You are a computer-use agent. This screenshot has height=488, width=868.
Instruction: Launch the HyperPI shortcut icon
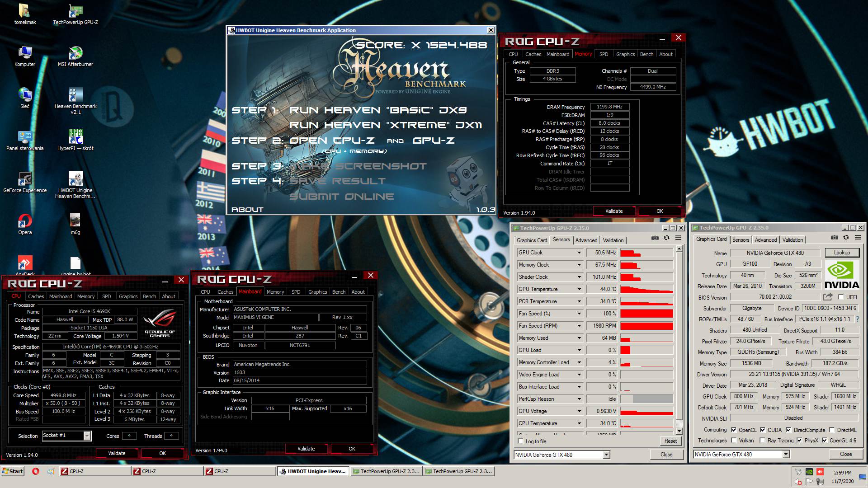[x=75, y=137]
